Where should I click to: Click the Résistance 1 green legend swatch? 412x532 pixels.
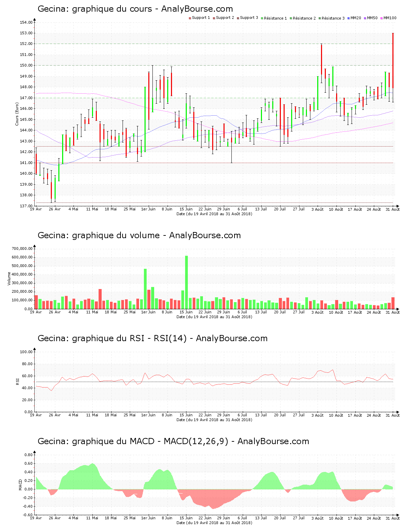262,18
